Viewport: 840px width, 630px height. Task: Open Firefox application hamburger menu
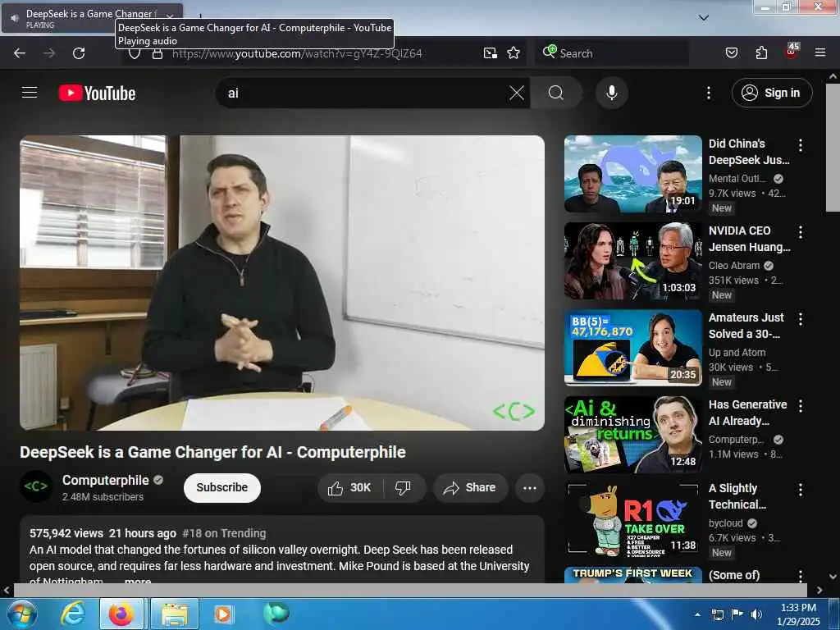[x=819, y=52]
